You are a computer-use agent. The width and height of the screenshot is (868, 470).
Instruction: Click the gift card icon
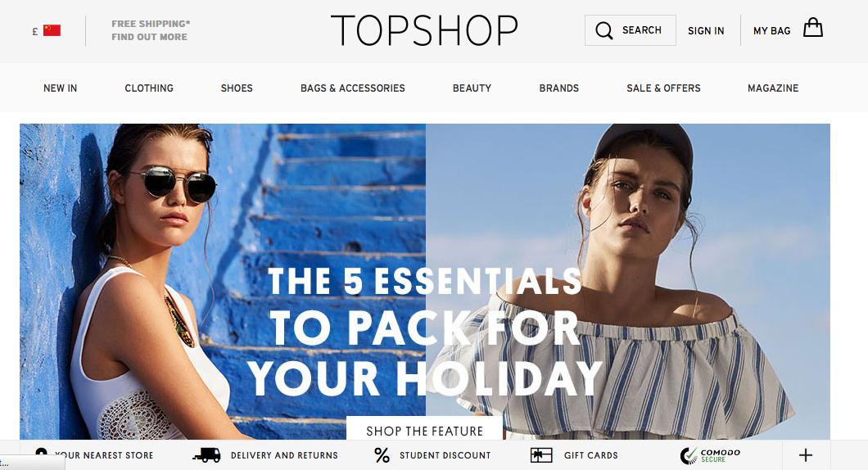[541, 455]
